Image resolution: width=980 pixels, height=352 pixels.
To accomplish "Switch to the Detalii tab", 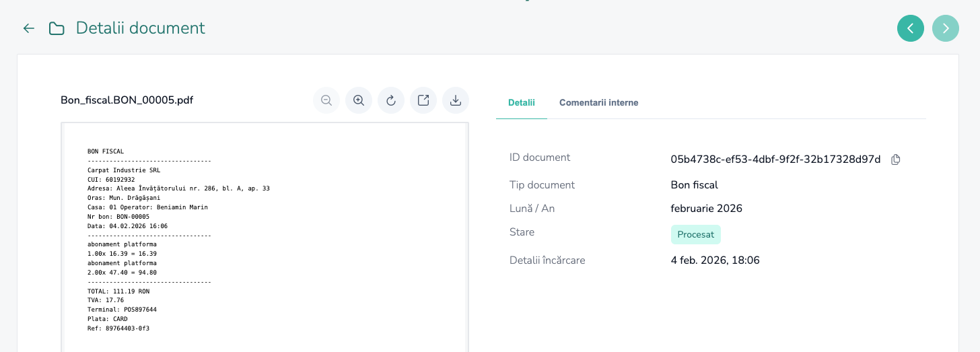I will coord(521,103).
